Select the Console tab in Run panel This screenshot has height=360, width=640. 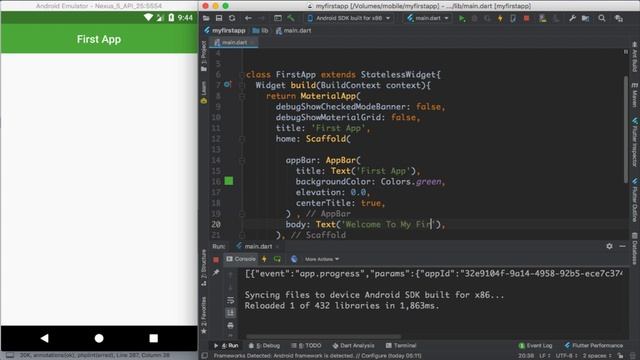coord(241,259)
